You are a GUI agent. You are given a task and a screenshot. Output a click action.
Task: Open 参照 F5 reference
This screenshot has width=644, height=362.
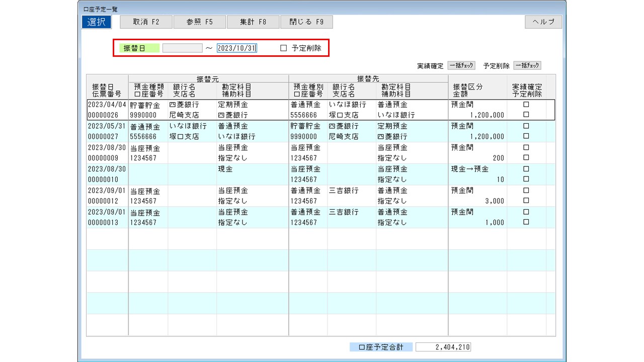200,22
